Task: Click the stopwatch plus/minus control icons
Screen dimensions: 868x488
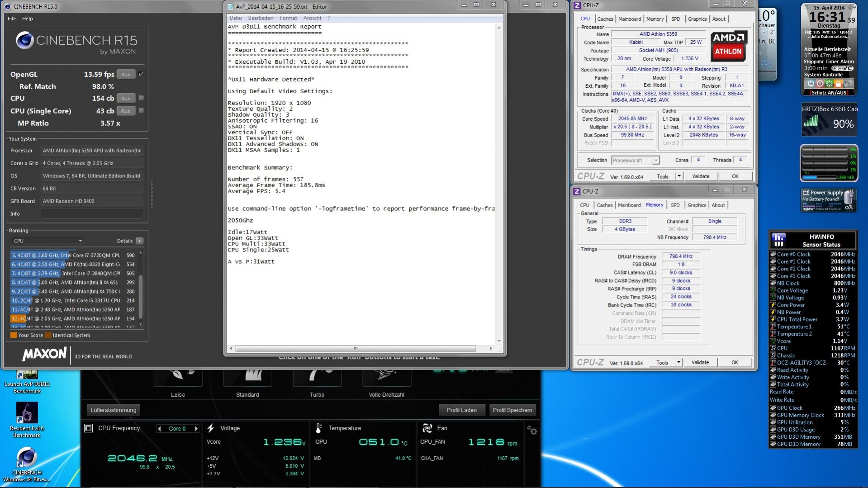Action: coord(842,68)
